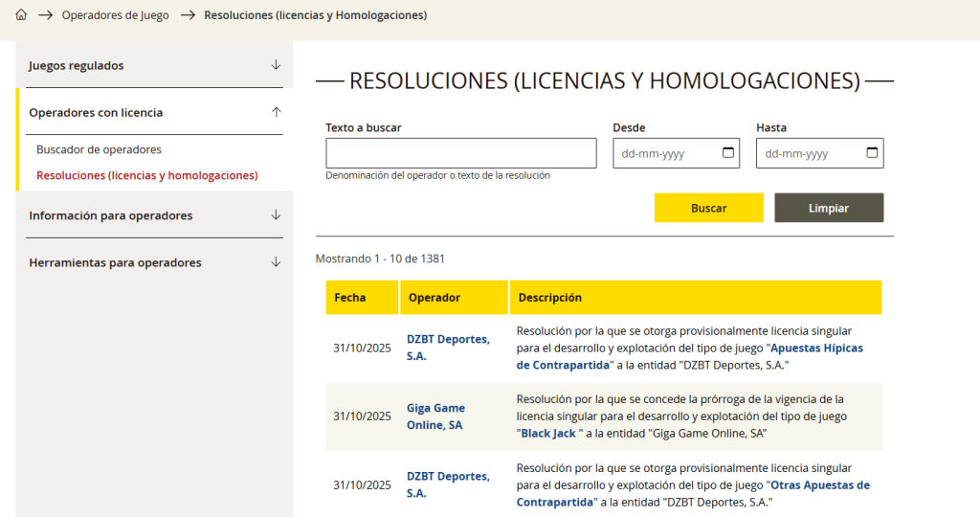Open the Black Jack resolution link
The width and height of the screenshot is (980, 517).
coord(549,434)
